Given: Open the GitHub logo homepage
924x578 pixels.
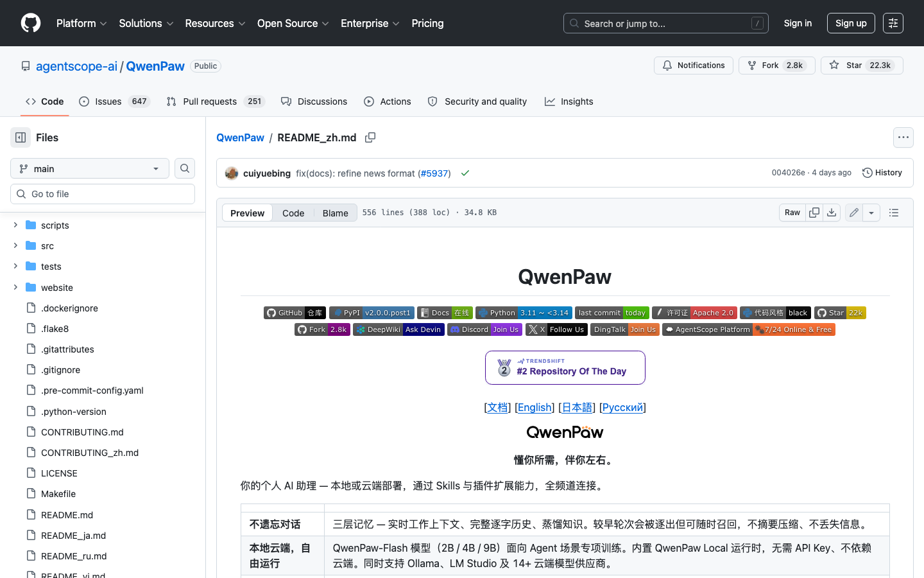Looking at the screenshot, I should tap(31, 23).
